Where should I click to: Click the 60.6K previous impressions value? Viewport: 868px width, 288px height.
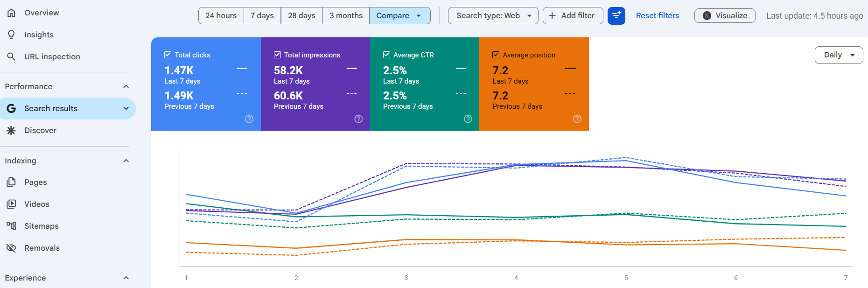pos(288,96)
